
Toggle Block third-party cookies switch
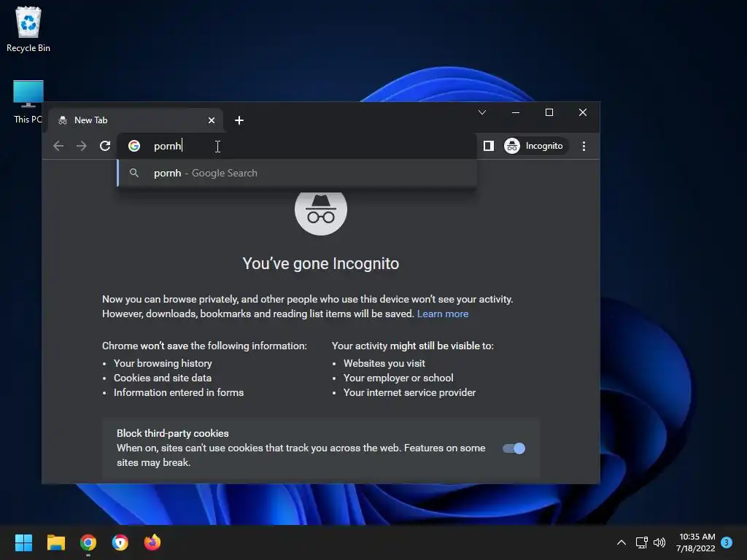[514, 448]
